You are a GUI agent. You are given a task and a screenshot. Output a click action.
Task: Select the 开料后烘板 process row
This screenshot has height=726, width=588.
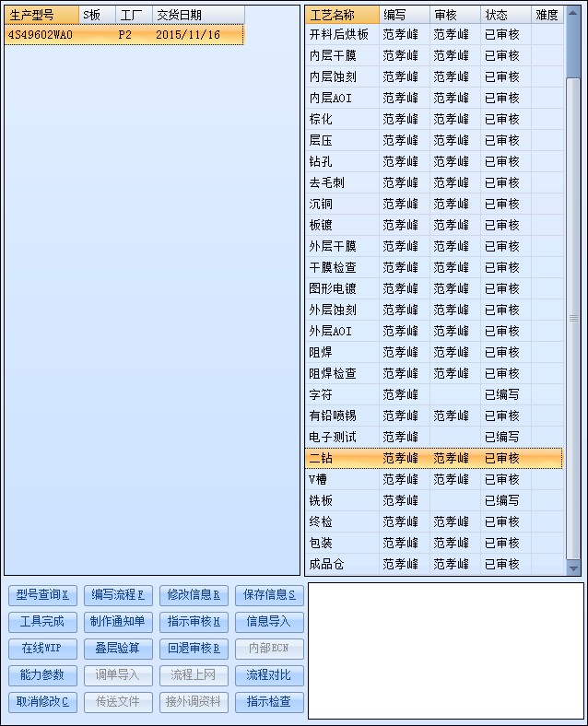click(434, 35)
